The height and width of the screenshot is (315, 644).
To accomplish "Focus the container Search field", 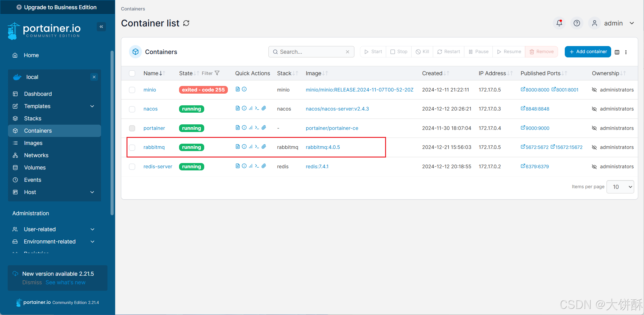I will tap(311, 52).
